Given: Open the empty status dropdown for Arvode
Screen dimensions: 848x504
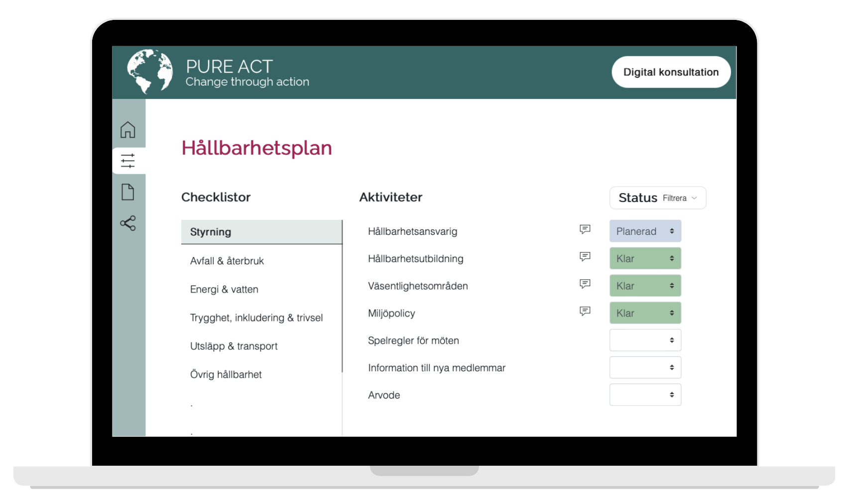Looking at the screenshot, I should [645, 395].
